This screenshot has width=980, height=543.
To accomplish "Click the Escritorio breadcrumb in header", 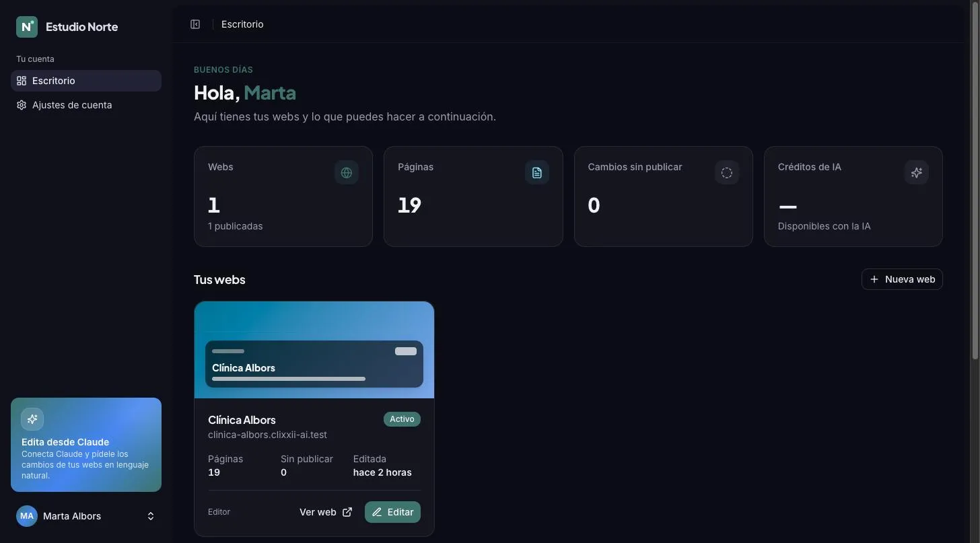I will point(242,24).
